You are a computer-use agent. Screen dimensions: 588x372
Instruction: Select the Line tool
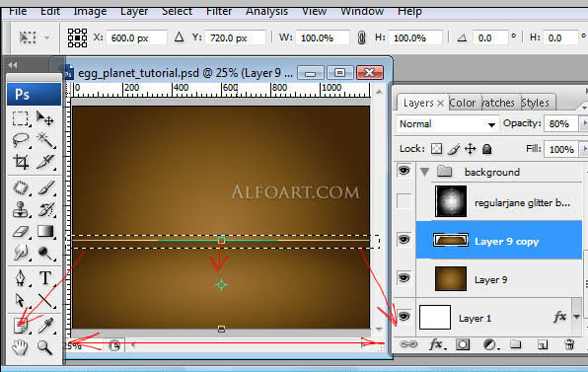[x=45, y=301]
